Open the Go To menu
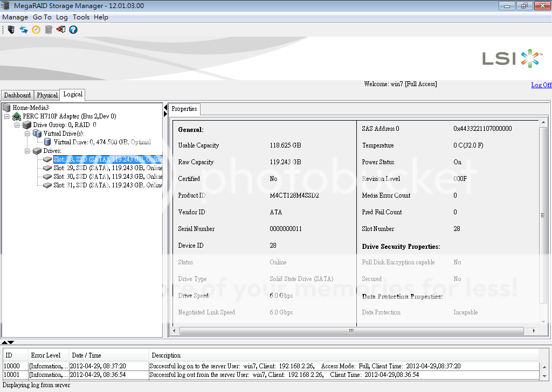Screen dimensions: 552x392 tap(42, 17)
